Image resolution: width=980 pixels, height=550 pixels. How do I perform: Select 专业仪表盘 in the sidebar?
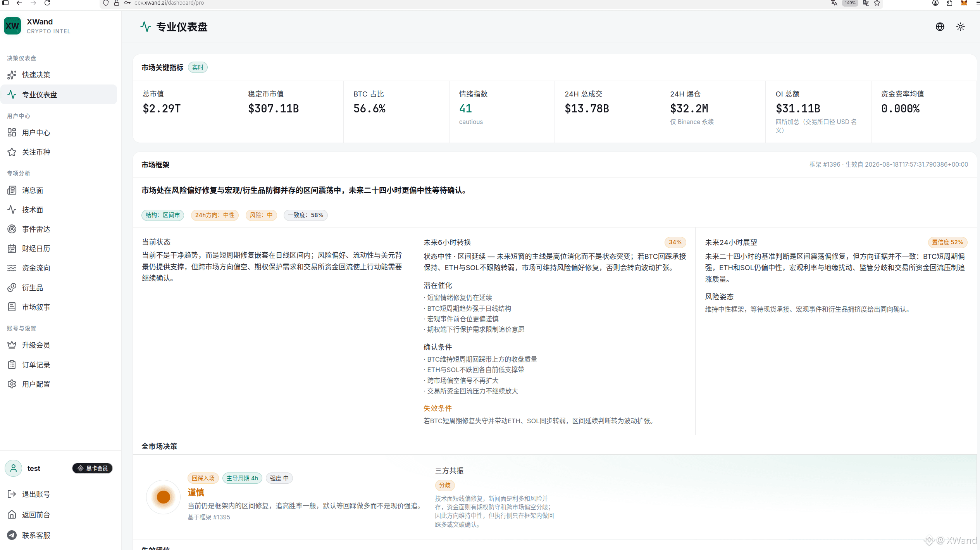tap(59, 95)
